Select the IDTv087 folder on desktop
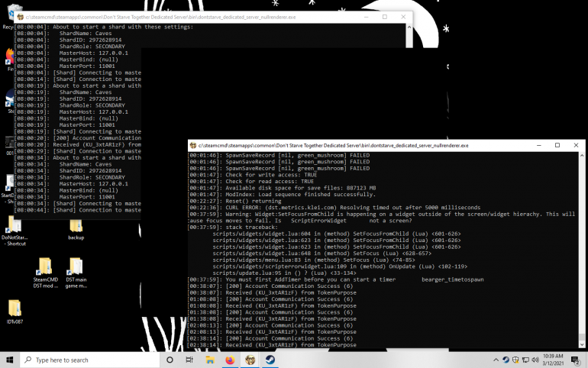 pyautogui.click(x=15, y=312)
